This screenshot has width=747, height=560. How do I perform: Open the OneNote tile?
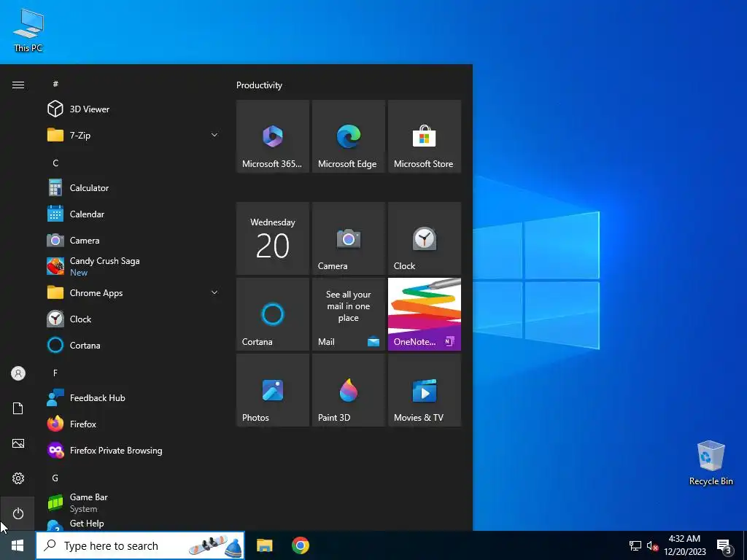(x=425, y=314)
